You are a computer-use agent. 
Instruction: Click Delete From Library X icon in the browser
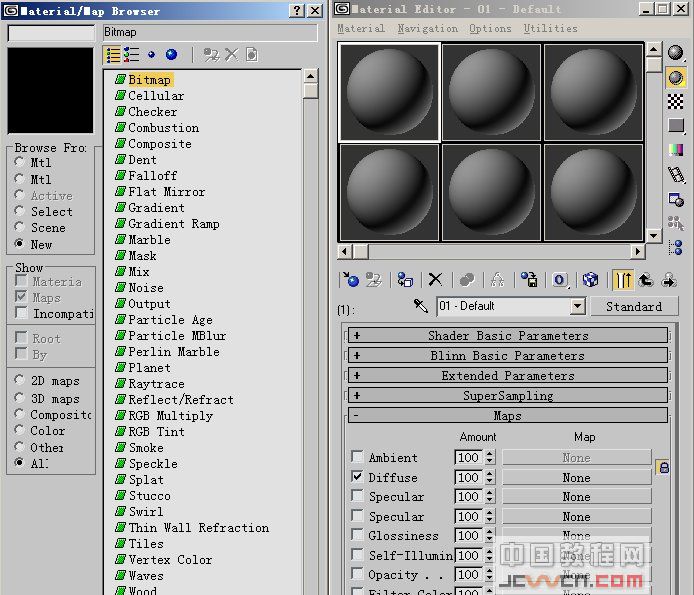click(231, 55)
